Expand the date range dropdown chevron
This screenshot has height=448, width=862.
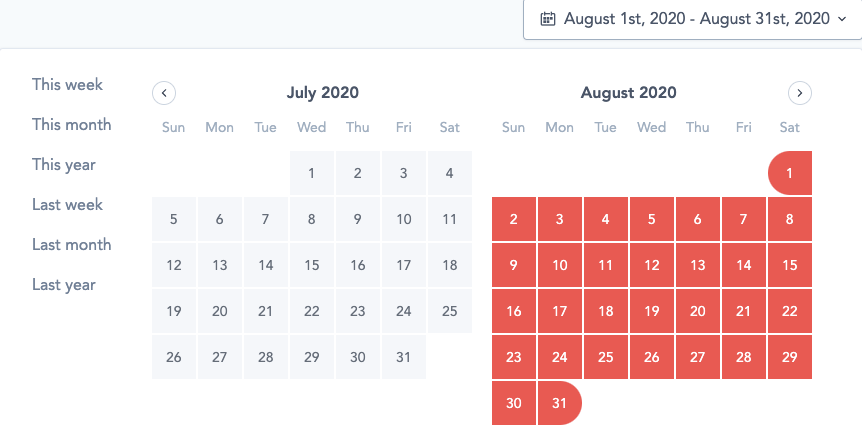pos(843,19)
